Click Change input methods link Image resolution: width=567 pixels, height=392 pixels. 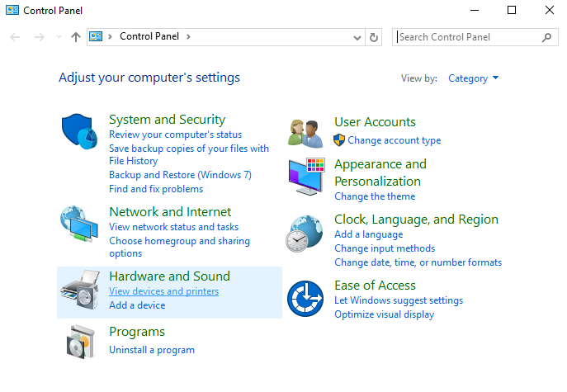tap(385, 248)
